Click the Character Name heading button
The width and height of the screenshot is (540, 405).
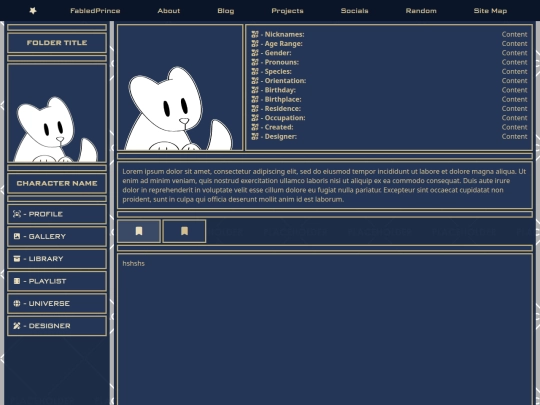[57, 183]
